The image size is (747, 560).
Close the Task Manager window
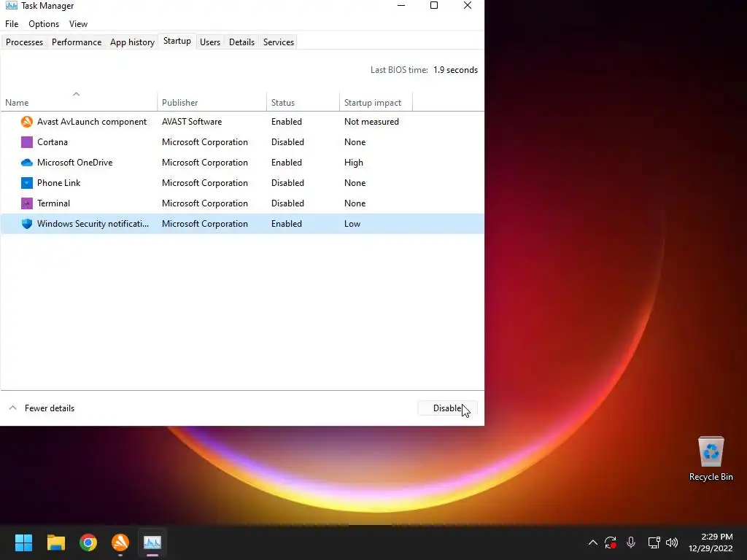click(x=468, y=6)
